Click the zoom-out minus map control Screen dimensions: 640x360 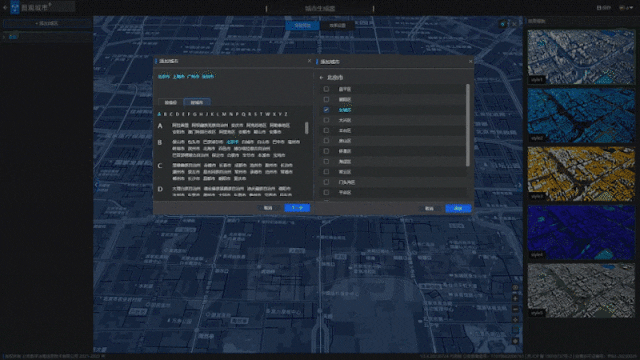pyautogui.click(x=515, y=309)
